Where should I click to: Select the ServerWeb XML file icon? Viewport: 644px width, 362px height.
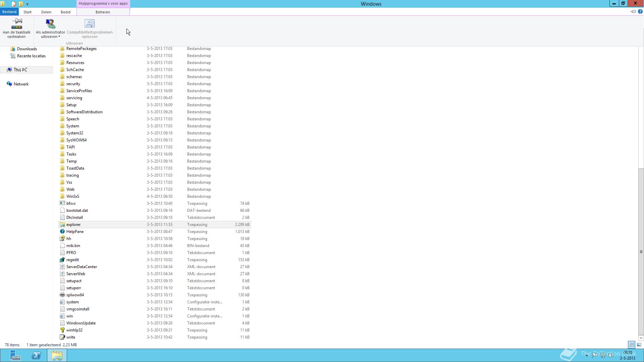pos(62,274)
